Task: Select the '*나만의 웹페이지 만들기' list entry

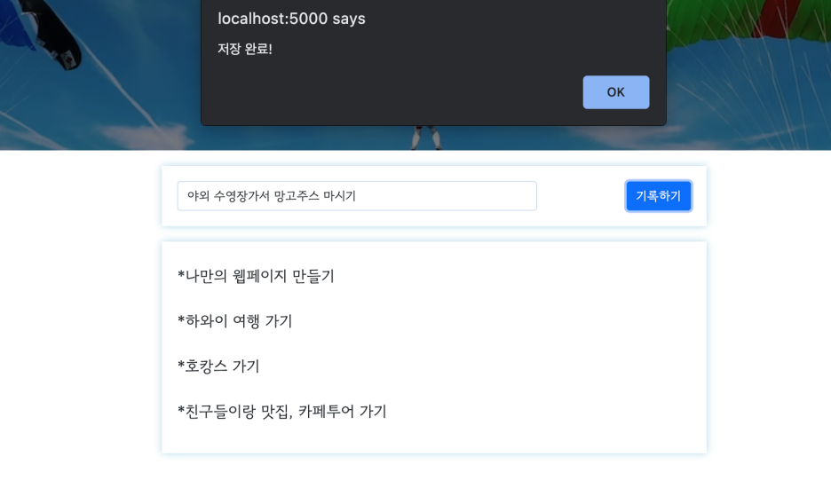Action: [256, 276]
